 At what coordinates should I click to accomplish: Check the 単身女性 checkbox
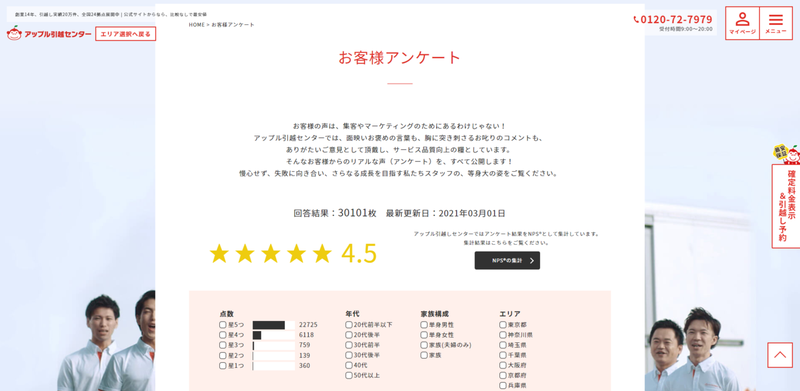pos(424,335)
